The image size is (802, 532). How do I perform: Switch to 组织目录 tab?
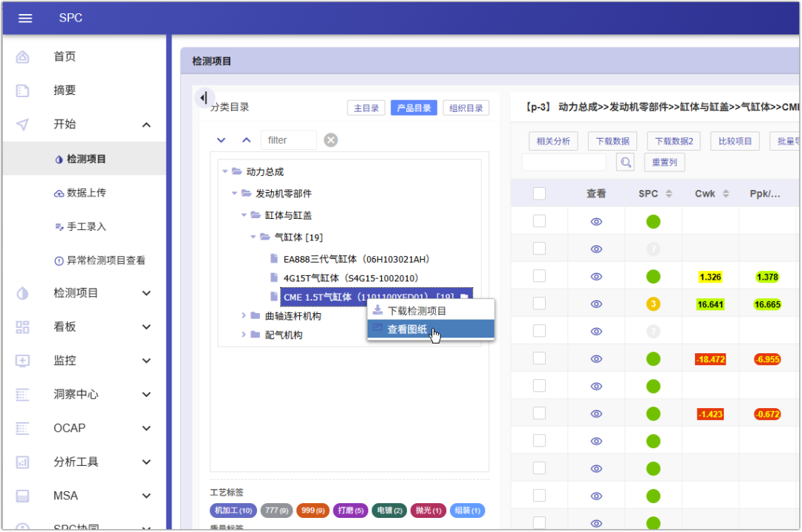pyautogui.click(x=466, y=108)
